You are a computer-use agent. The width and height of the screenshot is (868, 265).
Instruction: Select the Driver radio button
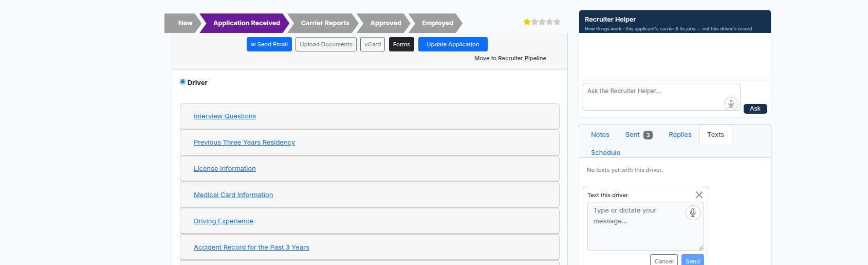(x=182, y=82)
